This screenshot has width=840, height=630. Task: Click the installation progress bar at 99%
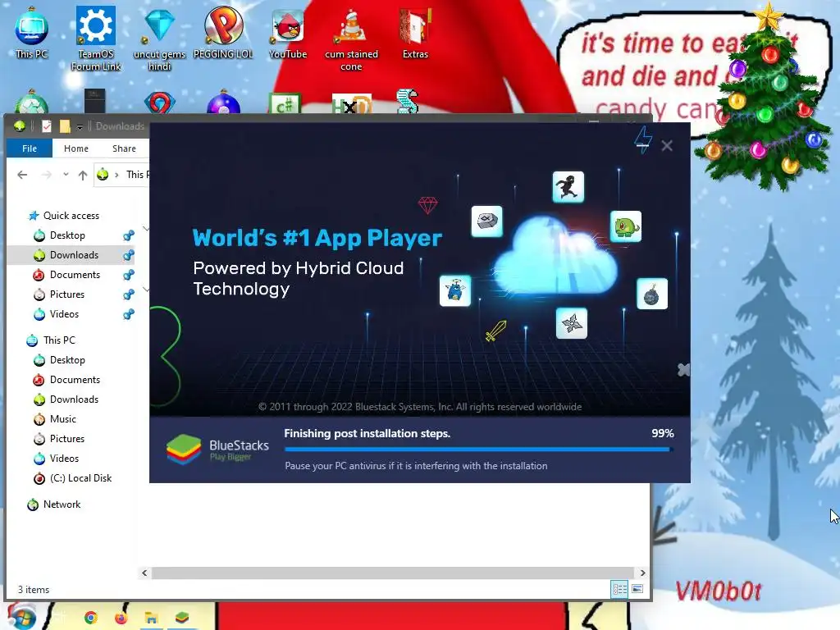(478, 450)
